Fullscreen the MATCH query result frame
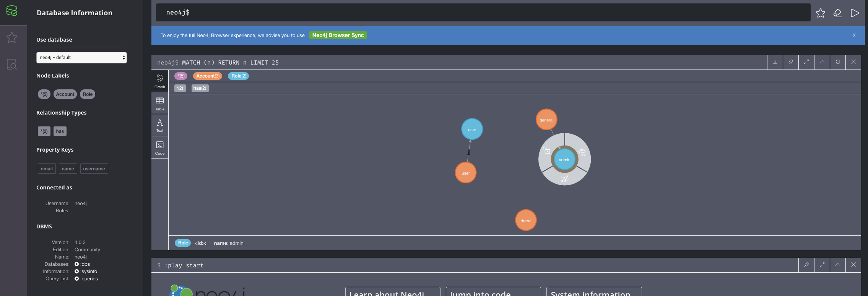This screenshot has height=296, width=868. [806, 62]
